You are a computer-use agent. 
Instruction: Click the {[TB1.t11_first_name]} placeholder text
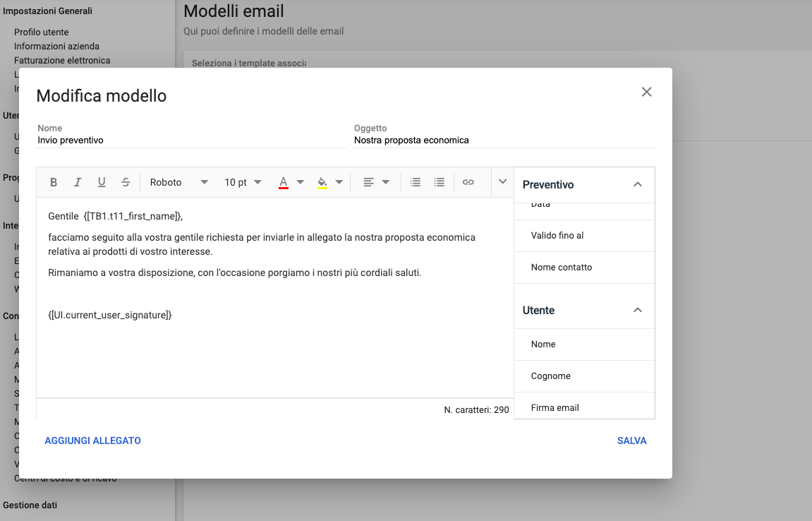click(133, 216)
